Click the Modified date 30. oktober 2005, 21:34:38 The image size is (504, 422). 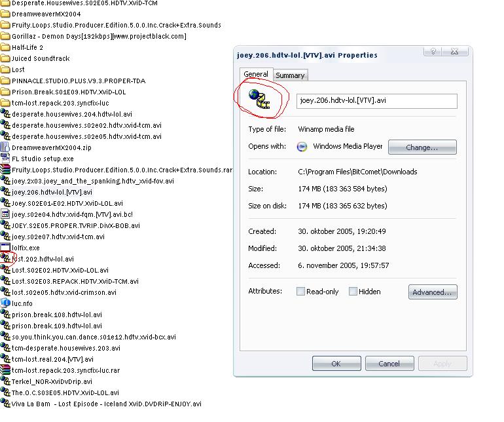point(342,248)
